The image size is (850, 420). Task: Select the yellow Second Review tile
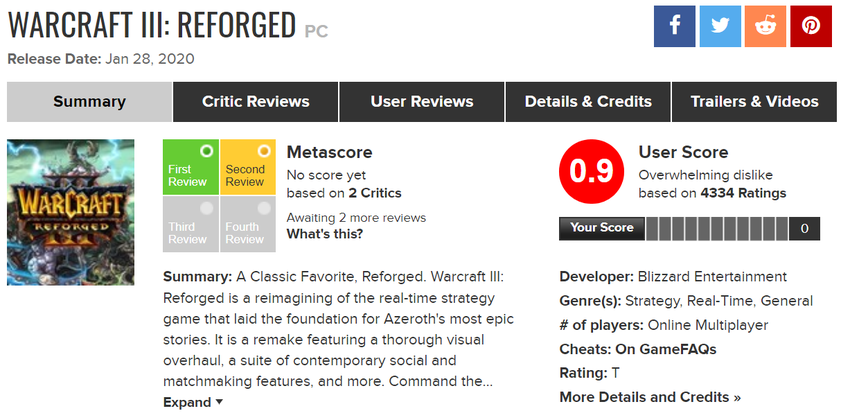[x=247, y=167]
